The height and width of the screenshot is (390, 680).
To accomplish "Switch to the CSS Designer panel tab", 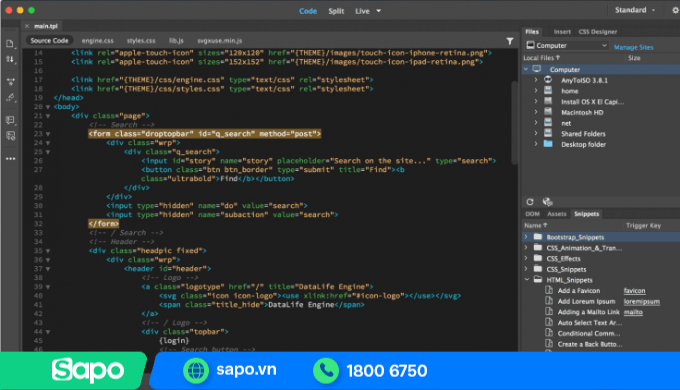I will (x=598, y=32).
